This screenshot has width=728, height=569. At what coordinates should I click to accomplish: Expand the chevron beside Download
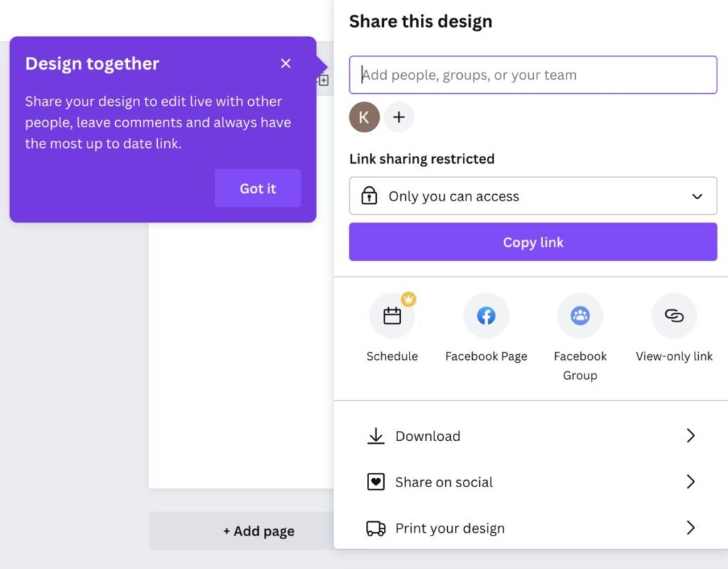(690, 436)
